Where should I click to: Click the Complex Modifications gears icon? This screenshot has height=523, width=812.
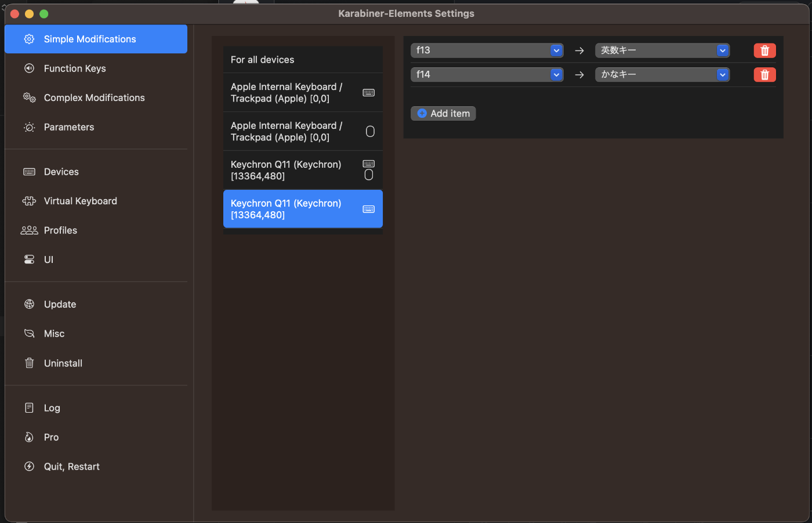tap(29, 98)
